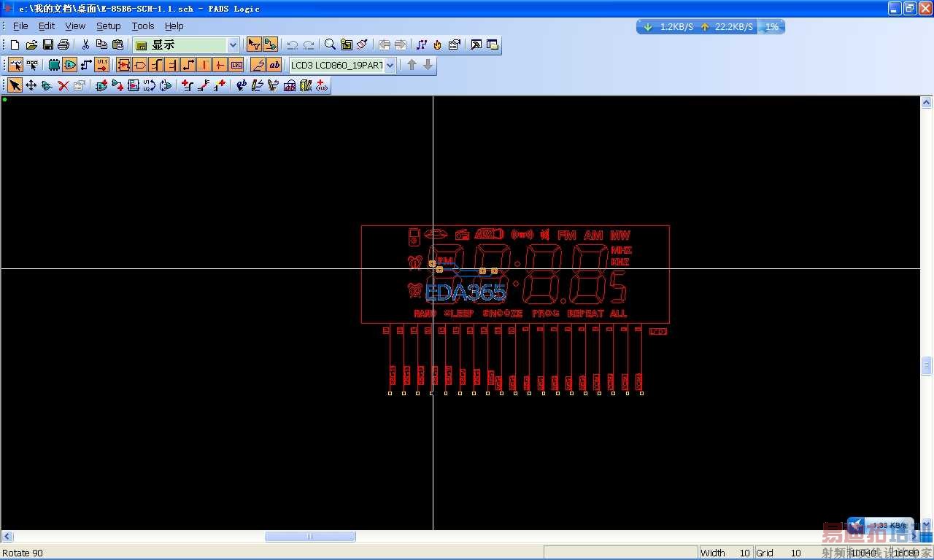Click the Redraw brush icon
The width and height of the screenshot is (934, 560).
pyautogui.click(x=363, y=44)
